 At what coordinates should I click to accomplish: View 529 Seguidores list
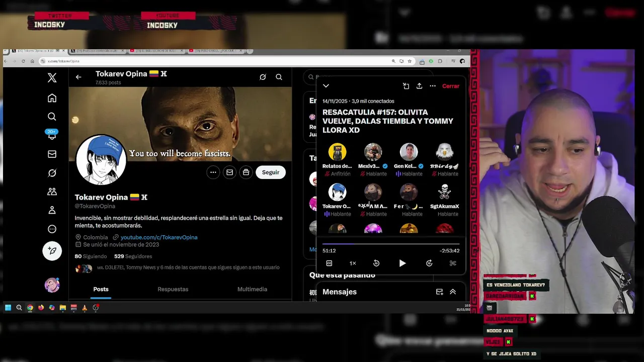[x=133, y=256]
